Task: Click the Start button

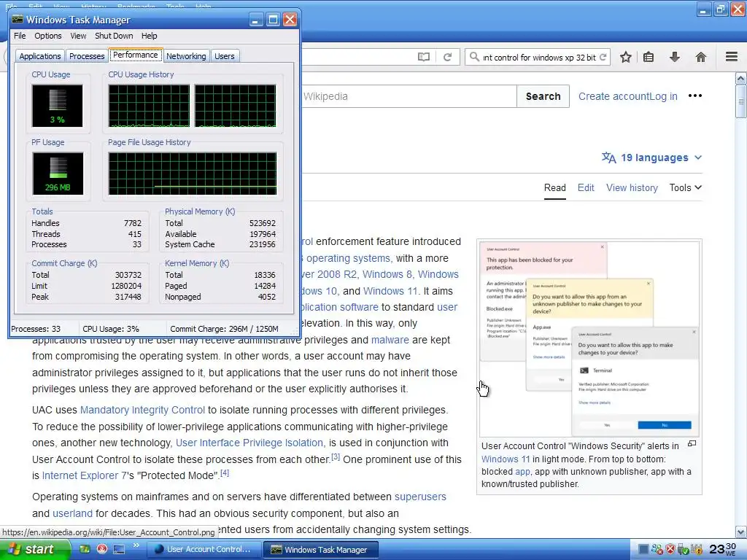Action: click(34, 550)
